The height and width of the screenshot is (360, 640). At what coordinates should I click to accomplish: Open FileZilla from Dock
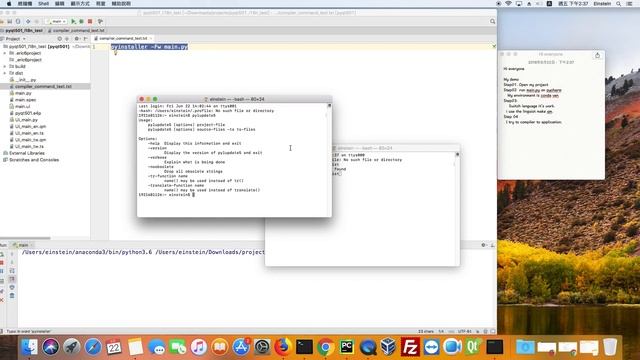(x=410, y=347)
